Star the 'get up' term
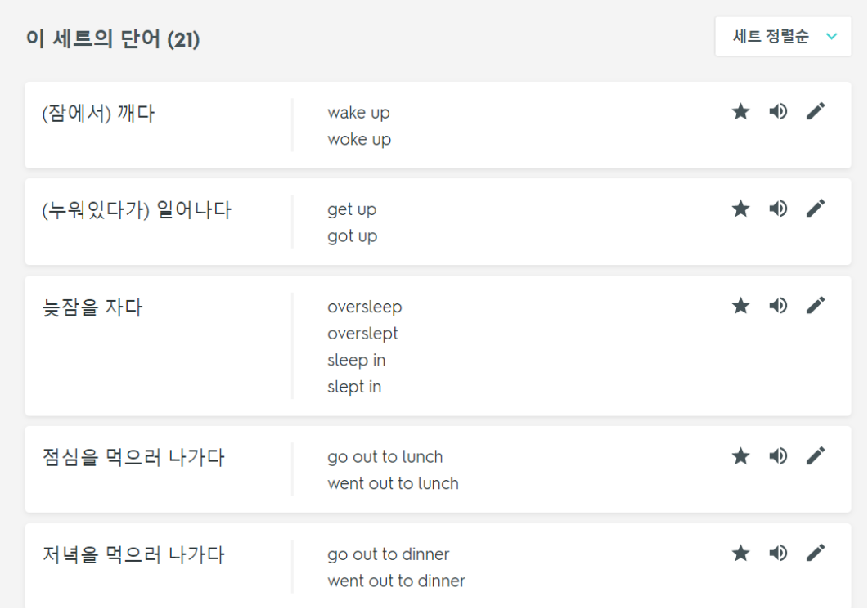Viewport: 868px width, 610px height. [x=740, y=209]
